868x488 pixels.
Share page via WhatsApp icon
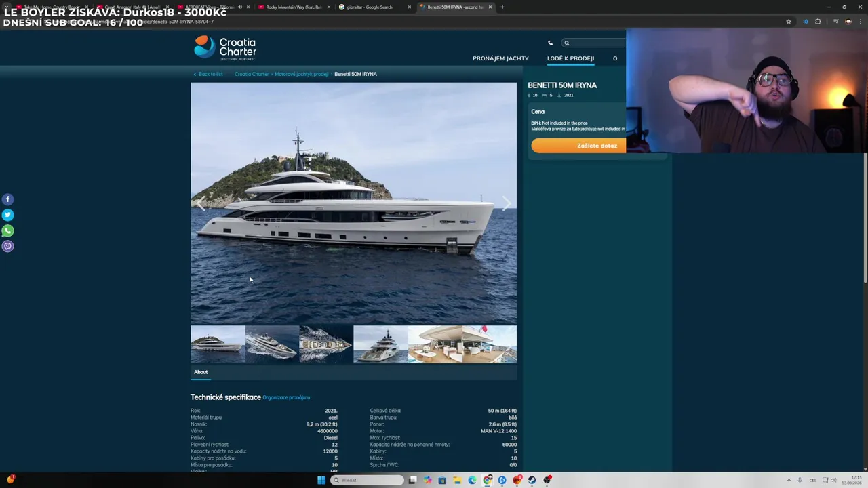(x=7, y=230)
